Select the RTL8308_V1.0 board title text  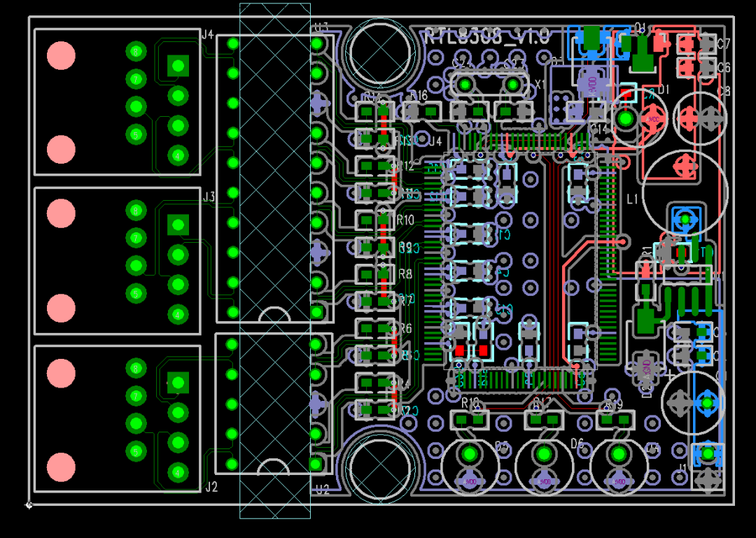[486, 36]
